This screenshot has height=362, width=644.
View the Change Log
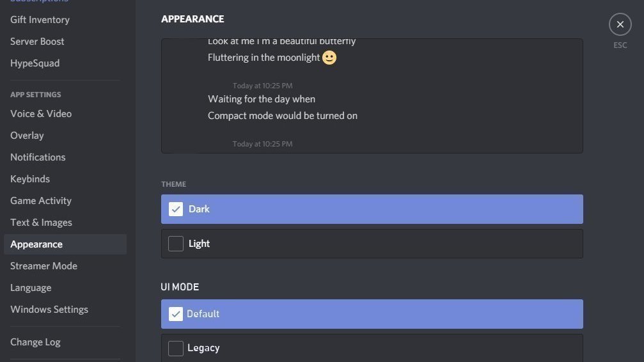[35, 342]
